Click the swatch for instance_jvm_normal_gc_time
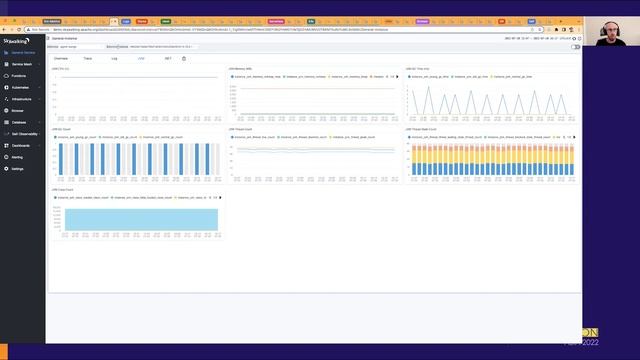640x360 pixels. [492, 77]
